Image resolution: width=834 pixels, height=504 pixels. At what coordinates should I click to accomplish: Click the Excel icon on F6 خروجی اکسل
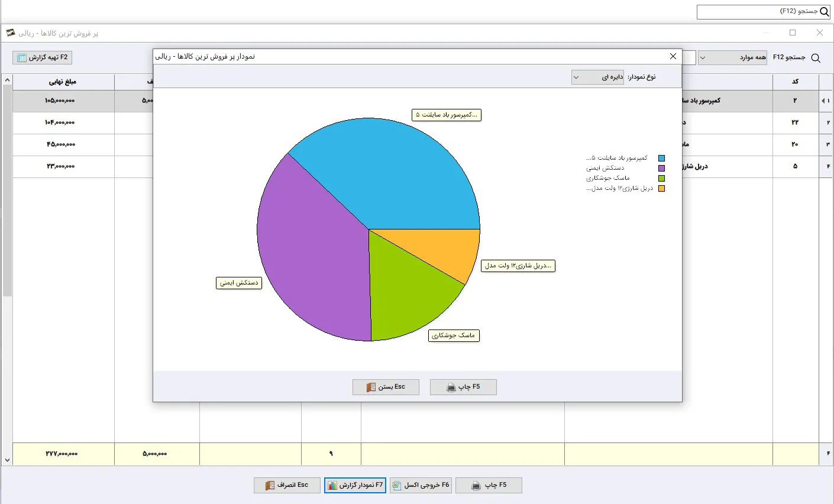click(x=396, y=485)
